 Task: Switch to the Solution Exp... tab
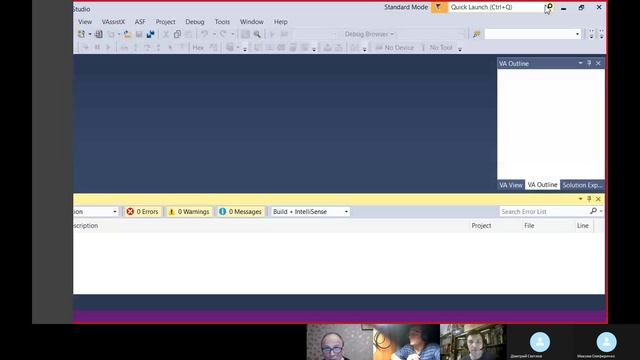(582, 185)
